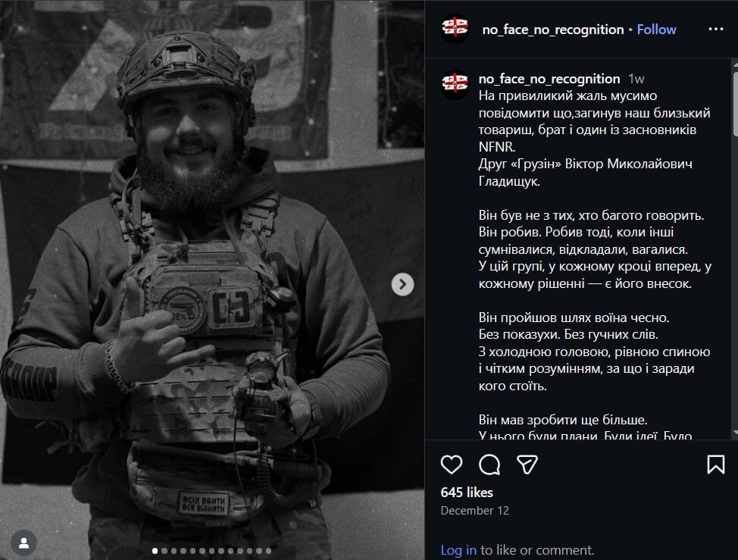Open the username link above the caption

[549, 79]
